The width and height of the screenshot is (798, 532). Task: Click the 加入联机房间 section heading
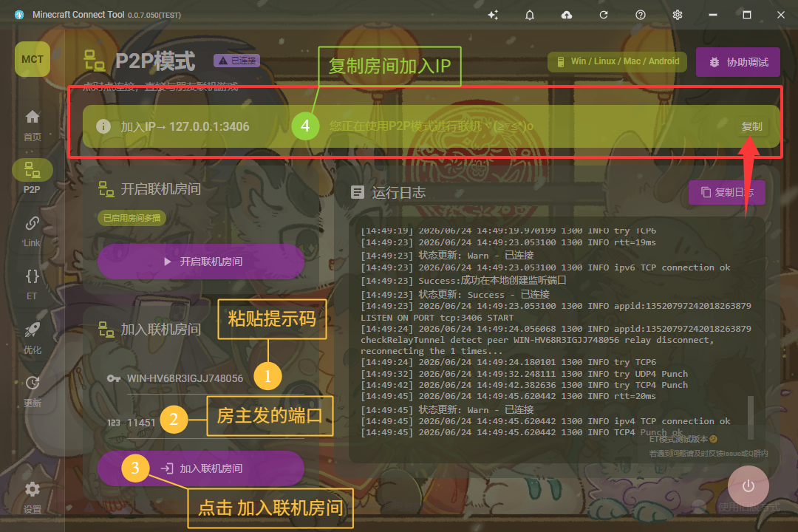(x=160, y=330)
